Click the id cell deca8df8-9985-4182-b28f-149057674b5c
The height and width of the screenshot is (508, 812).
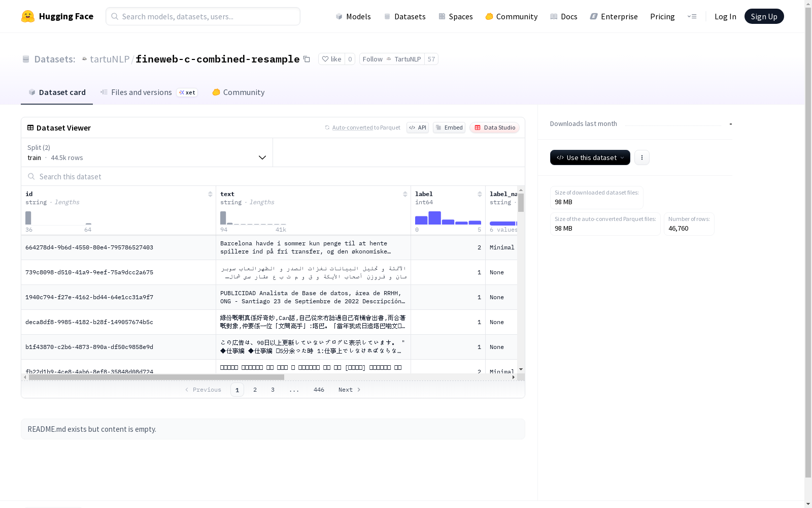click(118, 322)
